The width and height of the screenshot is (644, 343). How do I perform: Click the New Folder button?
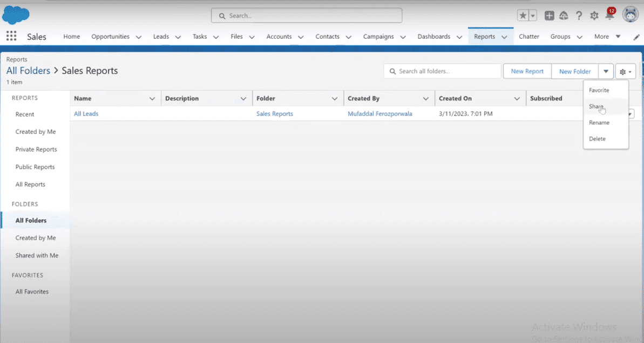coord(574,71)
